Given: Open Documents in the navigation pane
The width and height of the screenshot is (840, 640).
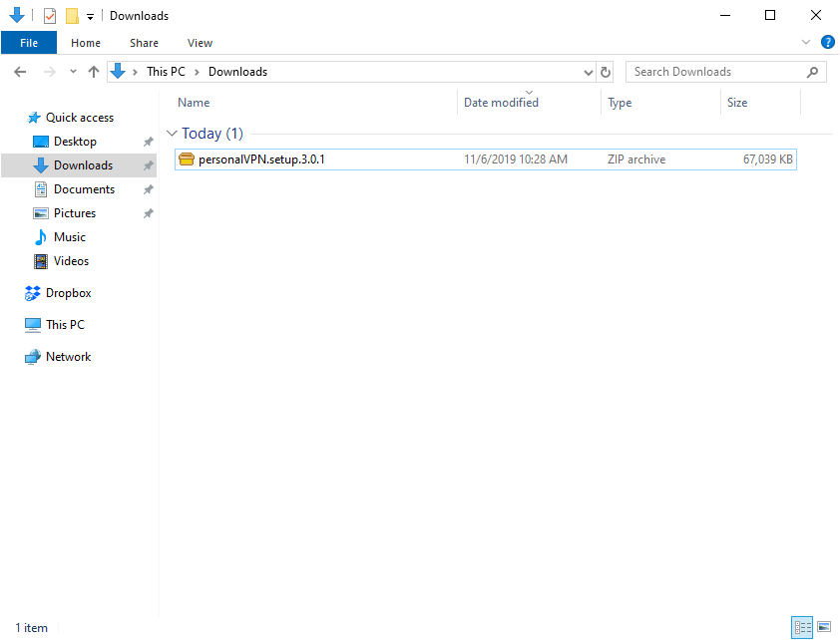Looking at the screenshot, I should (x=84, y=189).
